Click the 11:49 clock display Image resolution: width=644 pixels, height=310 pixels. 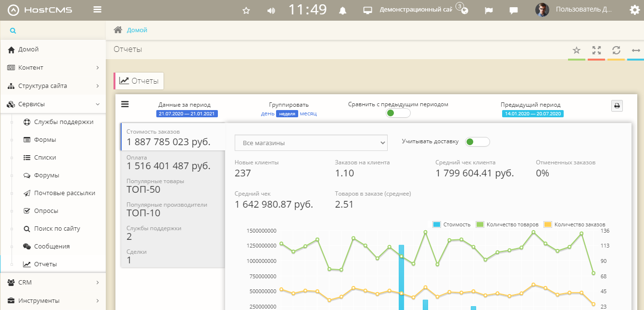[307, 10]
